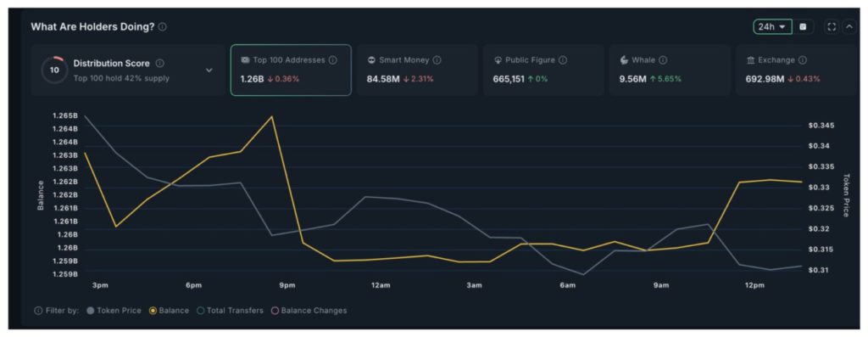868x337 pixels.
Task: Select the Whale card
Action: 670,70
